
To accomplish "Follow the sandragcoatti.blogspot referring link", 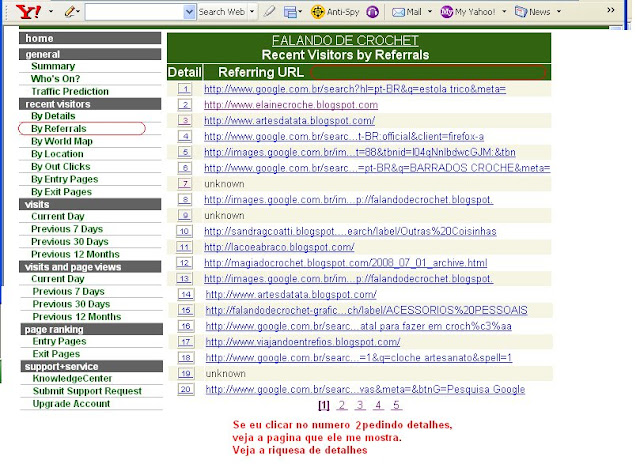I will coord(350,231).
